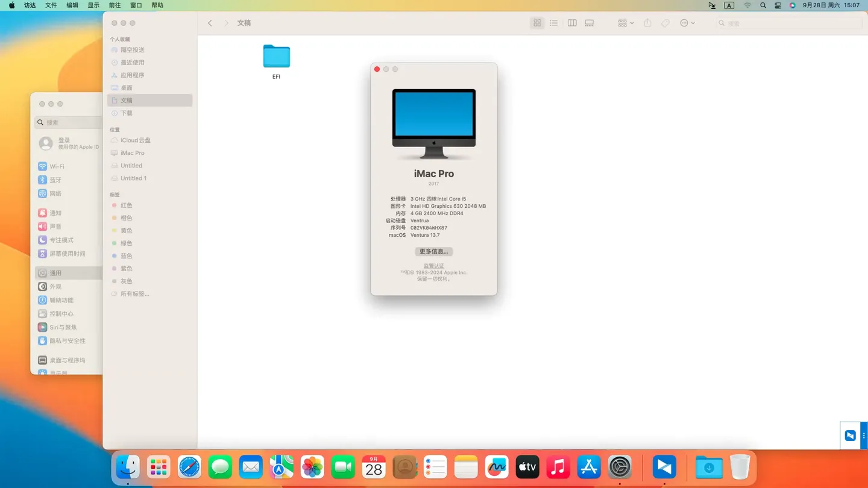Select 最近使用 in Finder sidebar
This screenshot has width=868, height=488.
click(x=150, y=63)
